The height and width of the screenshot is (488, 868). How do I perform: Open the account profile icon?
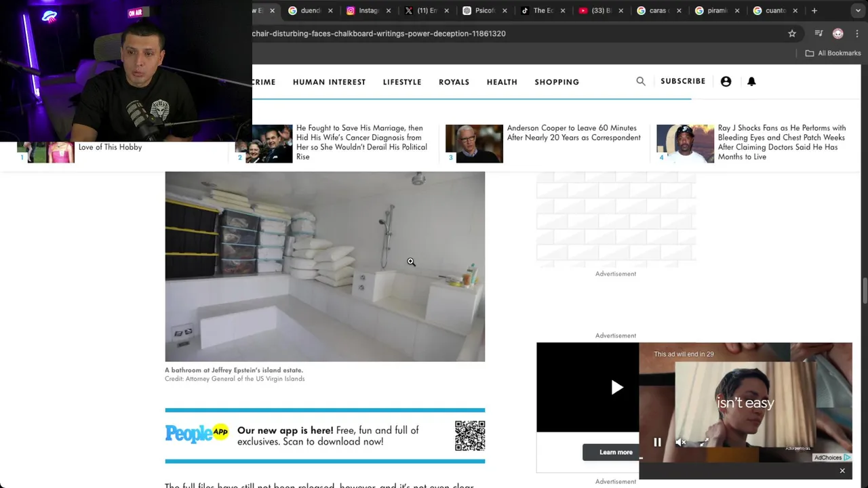click(x=726, y=81)
